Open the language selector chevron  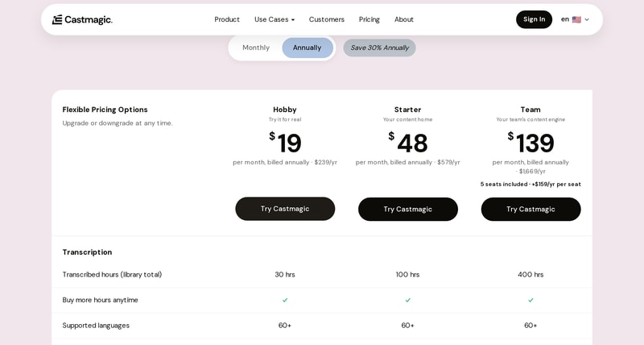(x=587, y=19)
